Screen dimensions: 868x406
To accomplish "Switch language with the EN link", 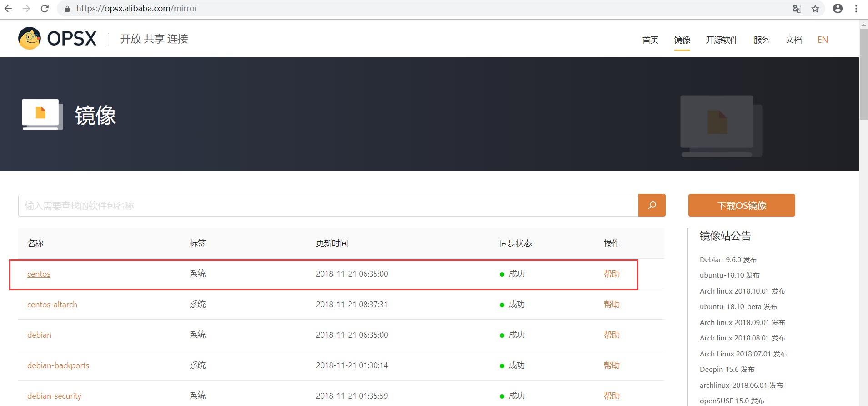I will 823,40.
